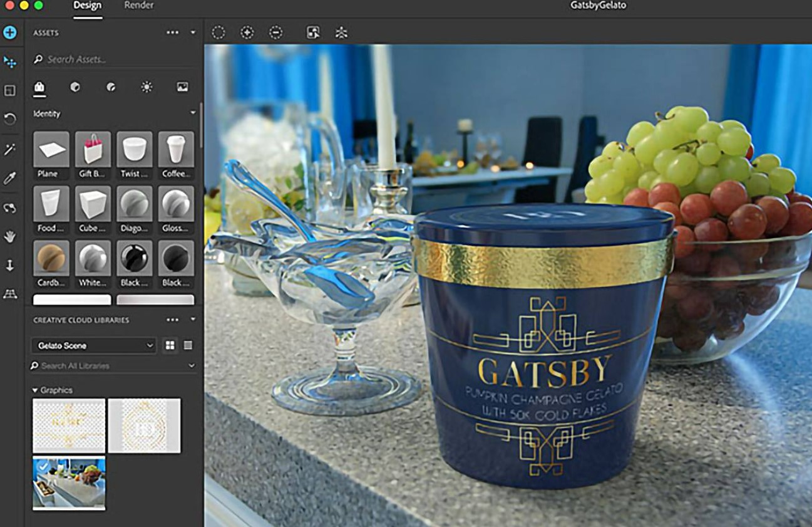Open Creative Cloud Libraries options menu

[x=173, y=320]
